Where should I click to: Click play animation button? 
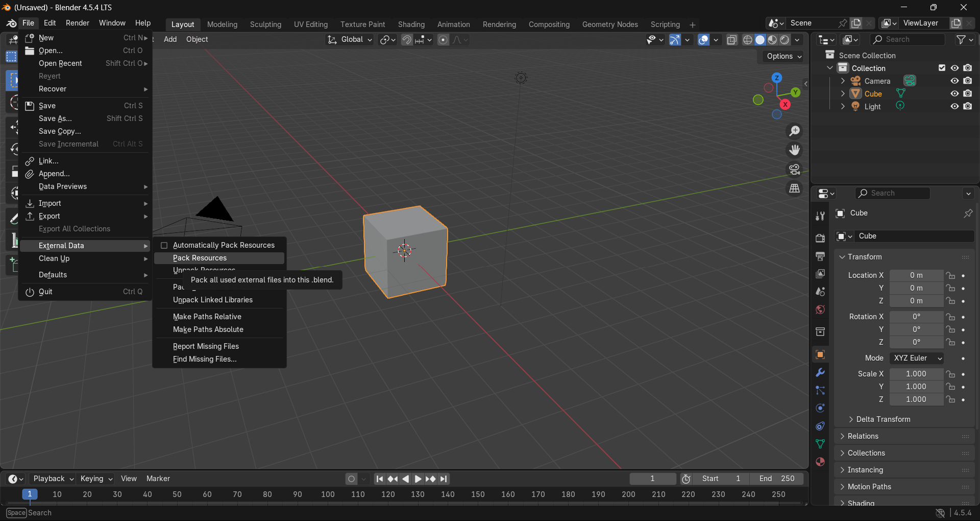pos(418,479)
